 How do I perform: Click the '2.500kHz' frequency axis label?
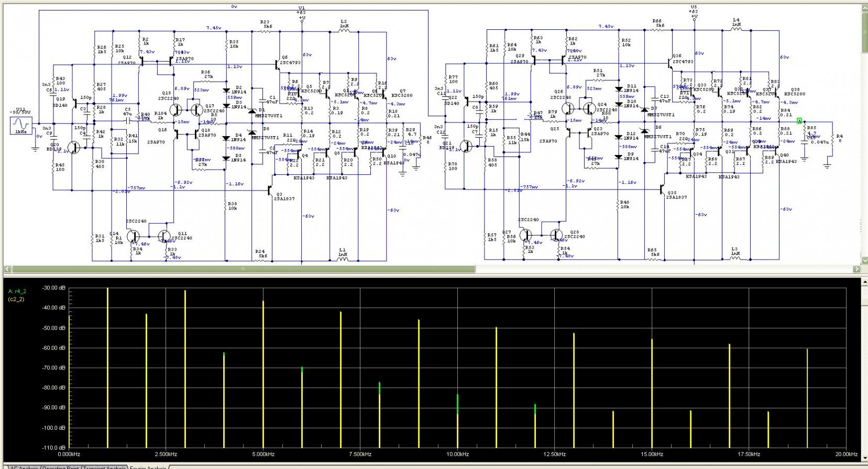(166, 454)
